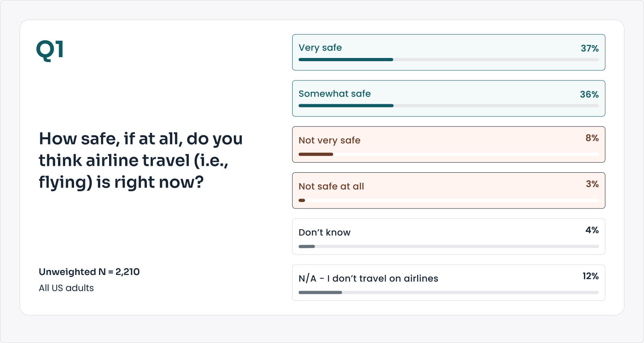The image size is (644, 343).
Task: Click the N/A option progress bar
Action: point(448,293)
